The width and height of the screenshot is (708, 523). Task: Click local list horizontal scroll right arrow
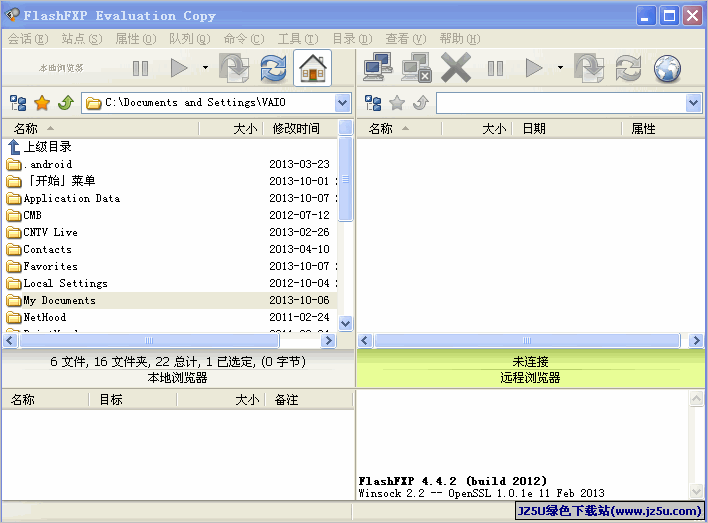pyautogui.click(x=328, y=340)
